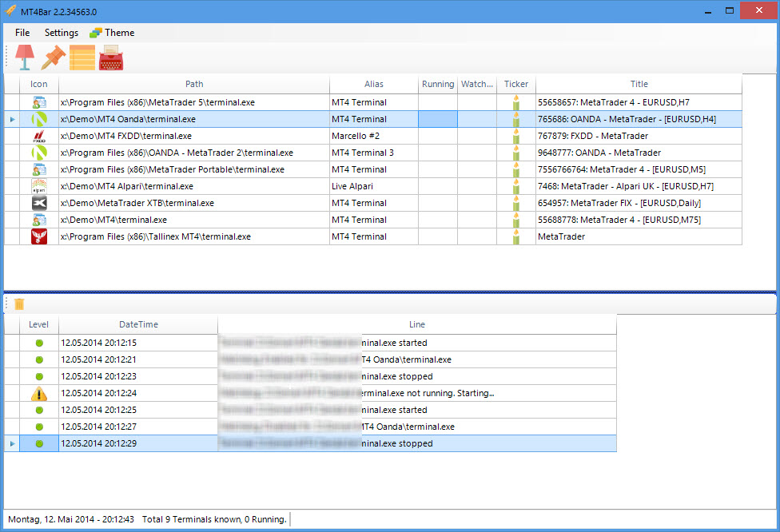The width and height of the screenshot is (780, 532).
Task: Sort by the Title column header
Action: point(639,84)
